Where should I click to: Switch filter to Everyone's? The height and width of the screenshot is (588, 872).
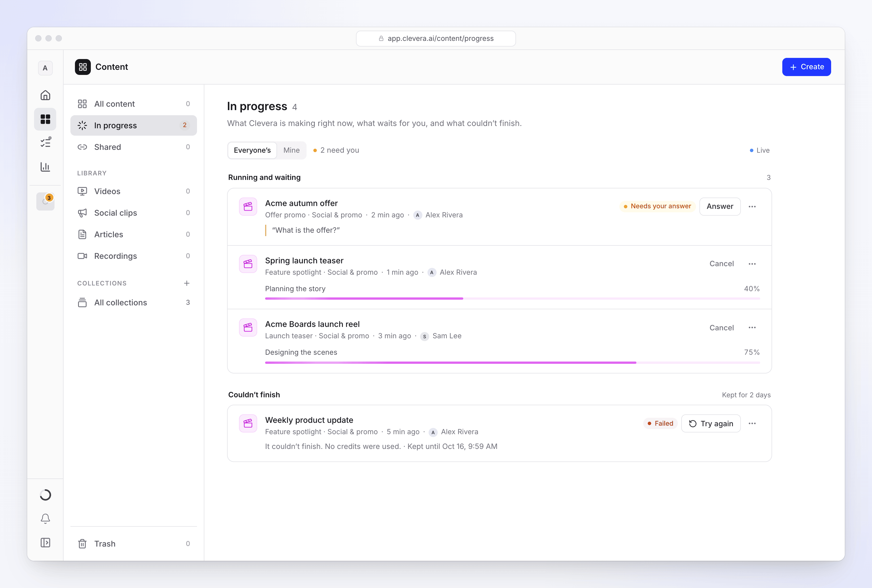252,150
